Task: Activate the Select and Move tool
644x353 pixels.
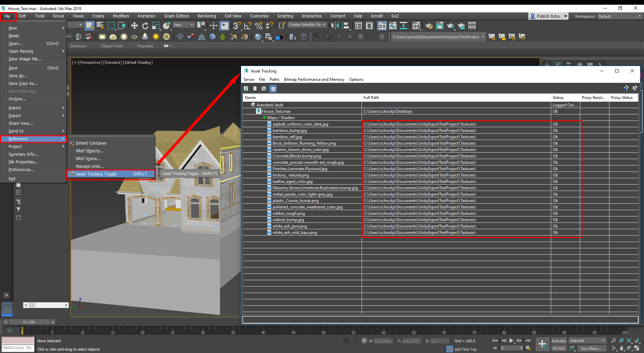Action: click(x=134, y=26)
